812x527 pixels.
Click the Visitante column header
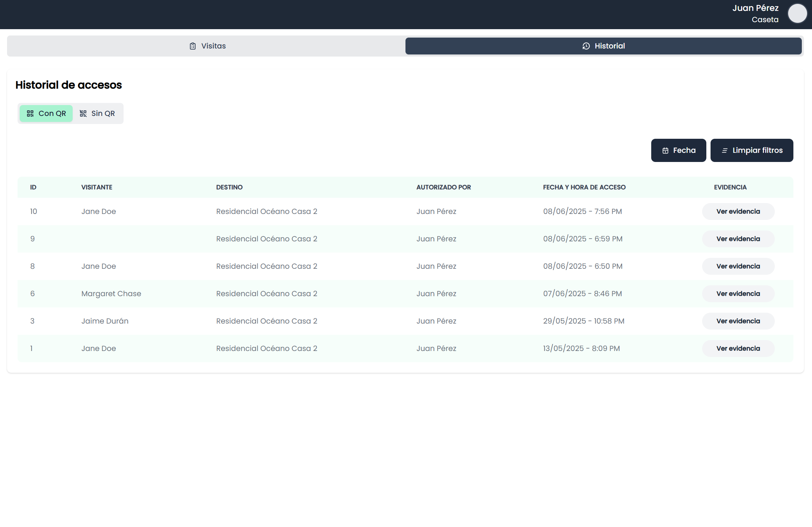[x=97, y=187]
